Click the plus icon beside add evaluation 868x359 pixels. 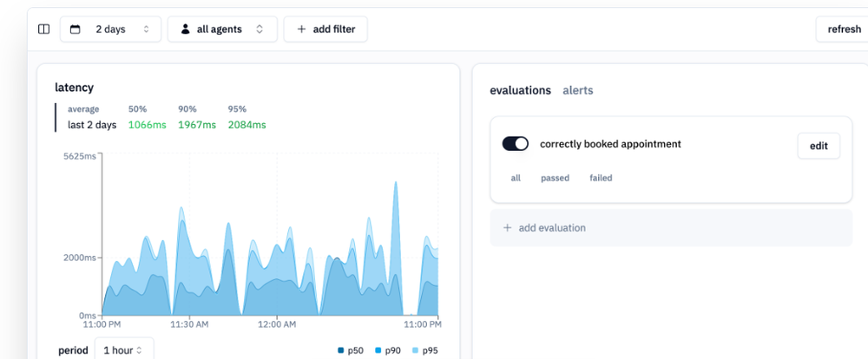point(507,227)
